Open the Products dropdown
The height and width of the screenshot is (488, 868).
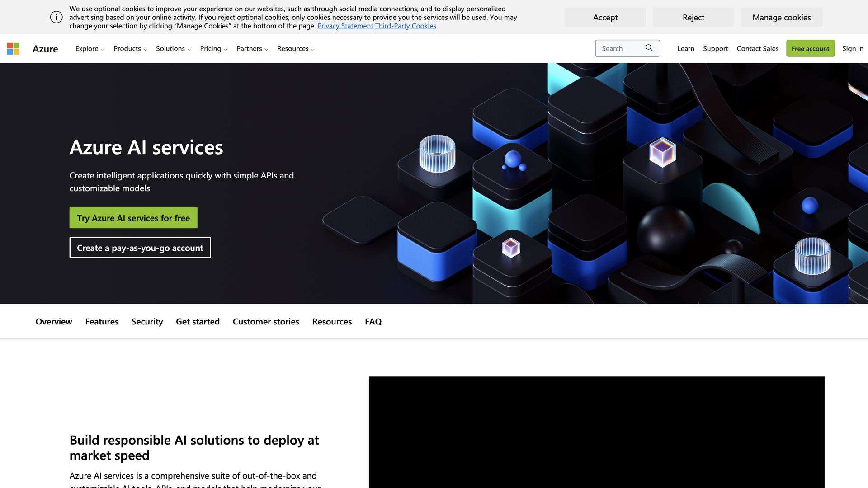point(130,48)
